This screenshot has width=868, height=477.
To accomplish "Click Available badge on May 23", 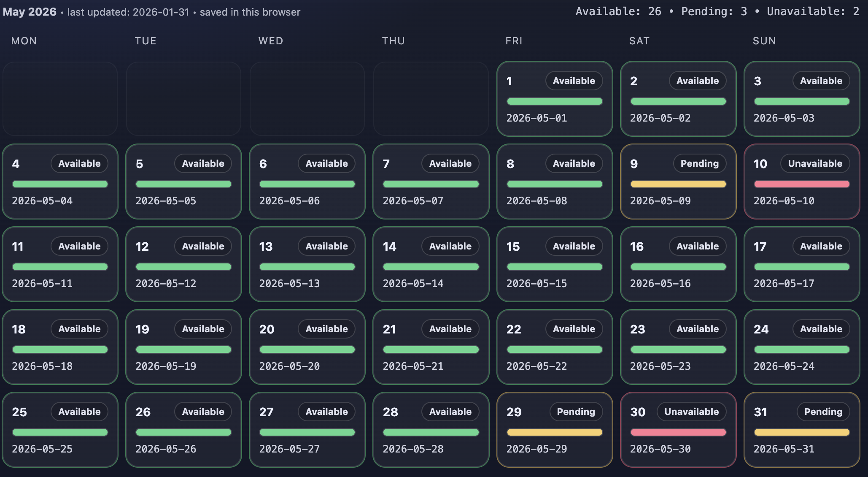I will 697,329.
